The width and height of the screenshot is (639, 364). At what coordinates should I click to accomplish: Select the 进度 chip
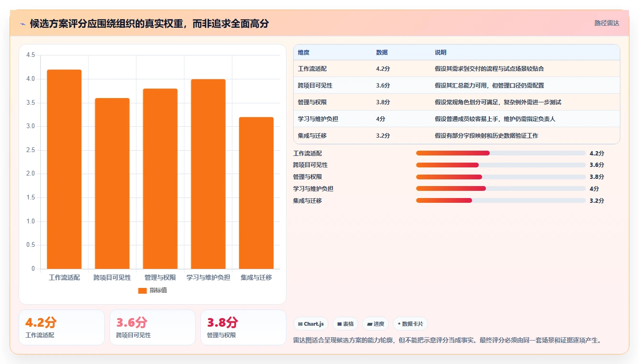click(x=375, y=324)
